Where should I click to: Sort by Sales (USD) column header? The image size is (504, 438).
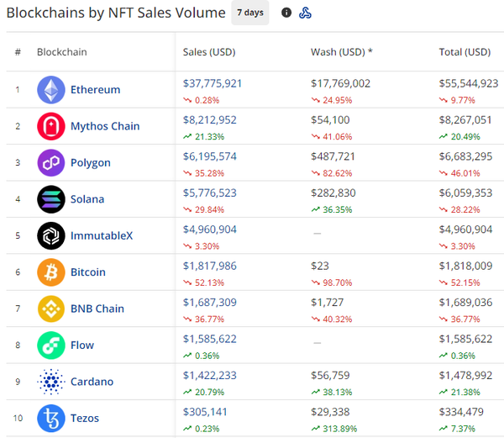[209, 52]
